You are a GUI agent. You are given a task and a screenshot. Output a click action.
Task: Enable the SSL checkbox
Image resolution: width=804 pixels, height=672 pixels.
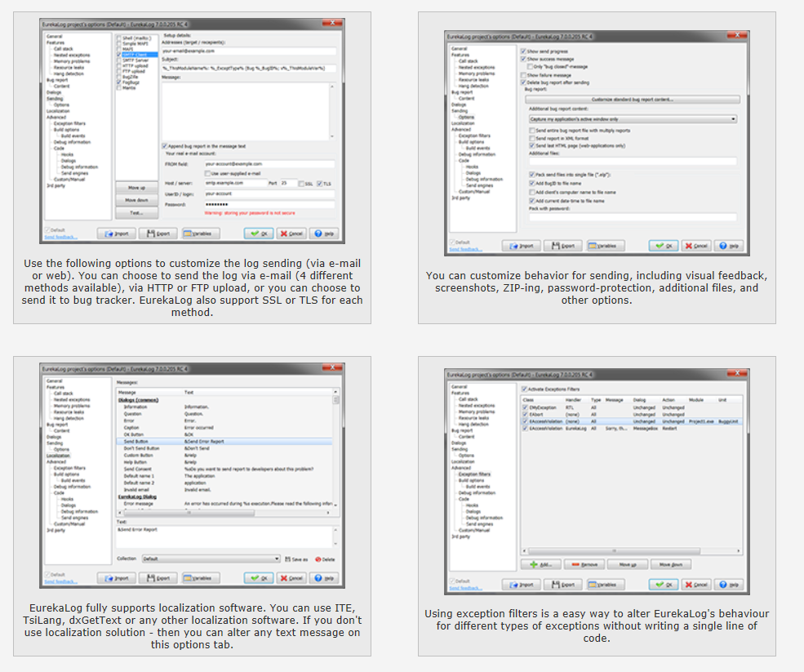(301, 184)
